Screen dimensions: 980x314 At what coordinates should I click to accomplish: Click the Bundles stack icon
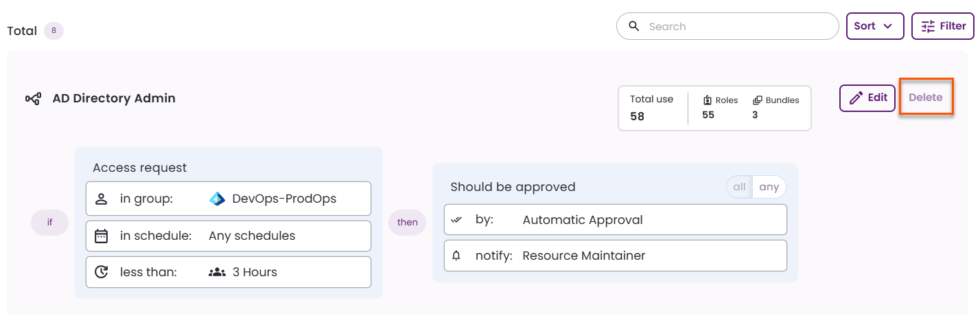(x=758, y=100)
